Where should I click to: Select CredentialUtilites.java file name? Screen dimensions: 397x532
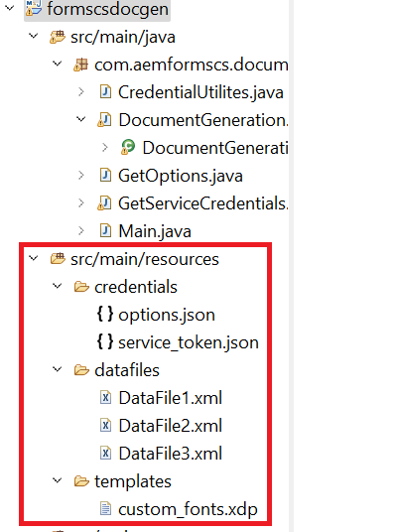point(200,92)
